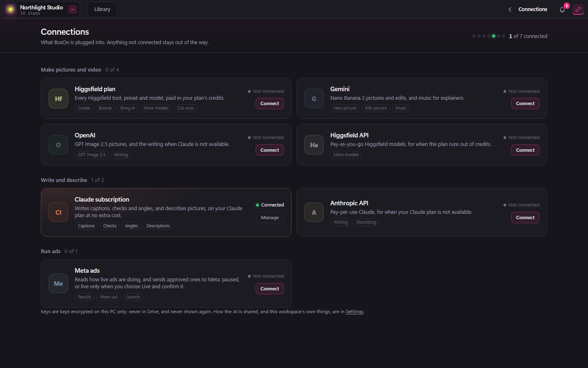Connect Gemini
Image resolution: width=588 pixels, height=368 pixels.
pyautogui.click(x=525, y=103)
